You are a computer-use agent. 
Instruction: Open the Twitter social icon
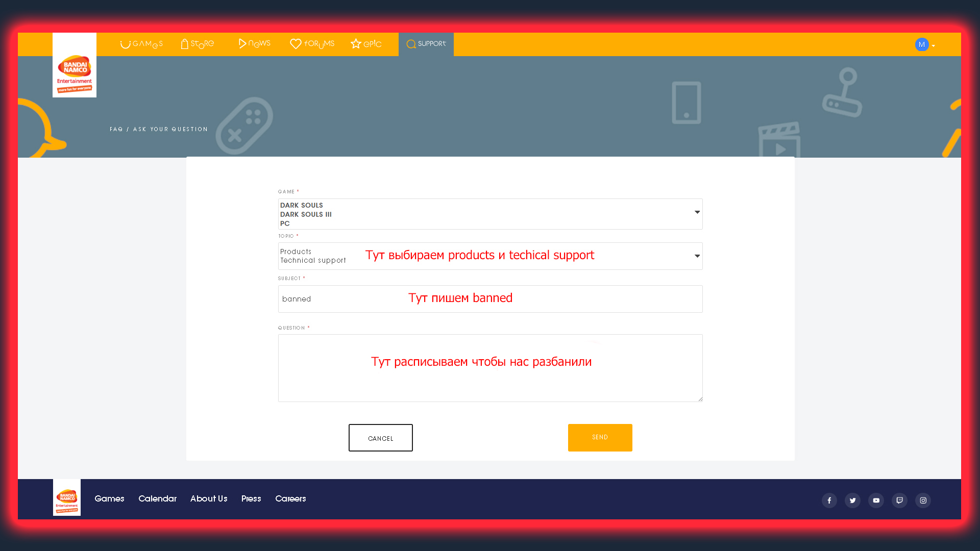852,500
